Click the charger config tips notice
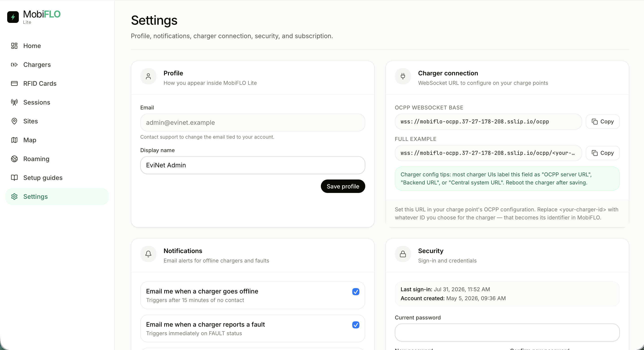644x350 pixels. (x=507, y=179)
